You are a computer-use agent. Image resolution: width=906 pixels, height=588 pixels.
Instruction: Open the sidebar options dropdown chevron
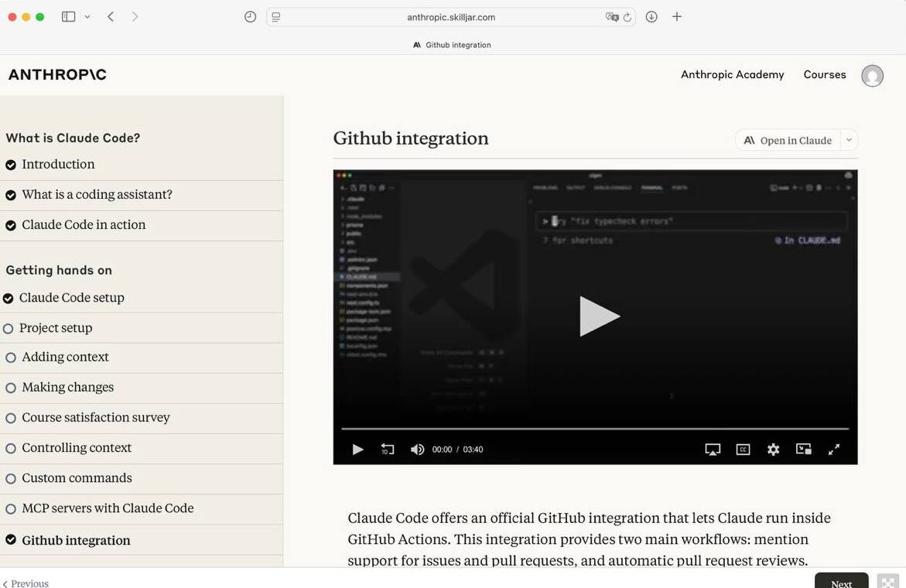(87, 17)
